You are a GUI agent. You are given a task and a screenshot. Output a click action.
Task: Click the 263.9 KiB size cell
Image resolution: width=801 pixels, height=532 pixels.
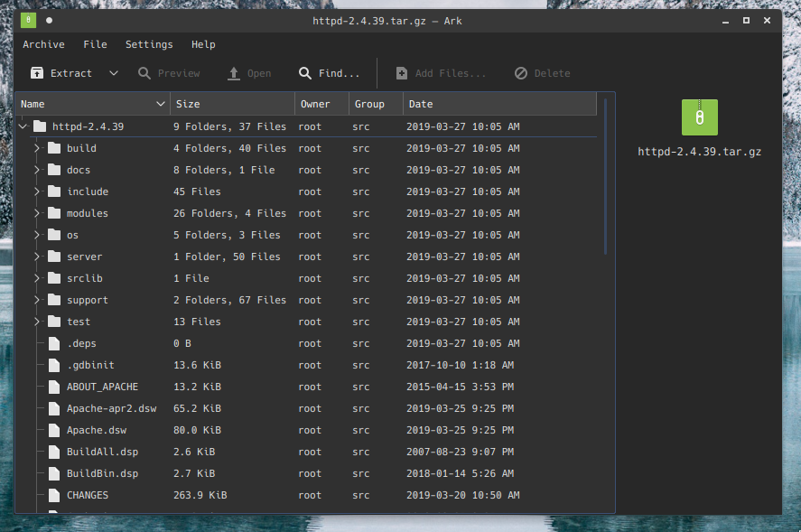point(200,495)
